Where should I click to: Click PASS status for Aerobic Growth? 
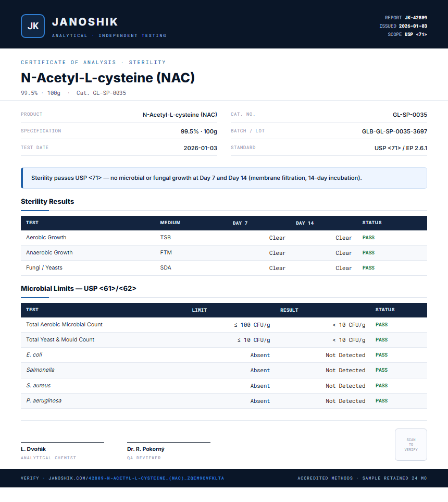[368, 238]
